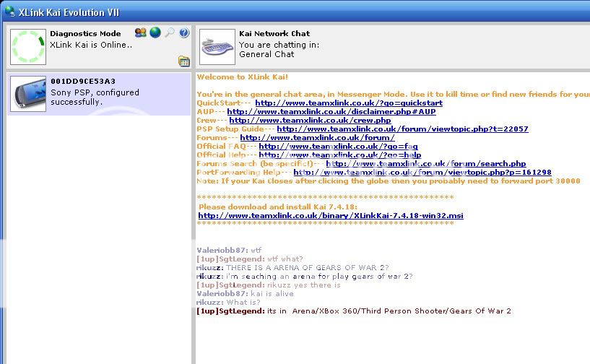Click the small folder icon below toolbar
The height and width of the screenshot is (364, 590).
[x=184, y=61]
